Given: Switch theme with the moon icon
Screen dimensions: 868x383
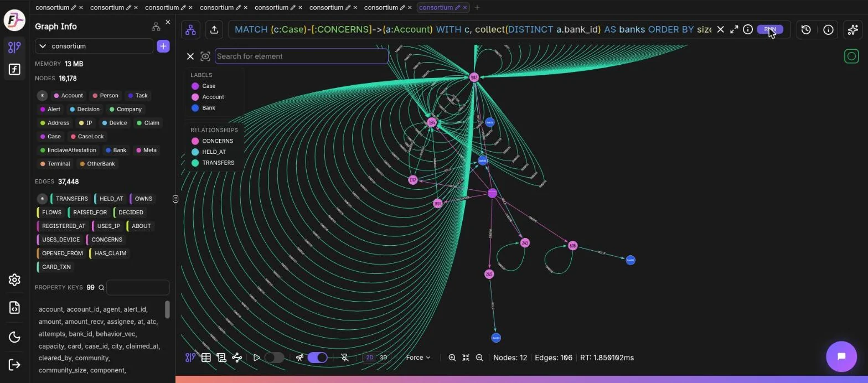Looking at the screenshot, I should pyautogui.click(x=14, y=337).
